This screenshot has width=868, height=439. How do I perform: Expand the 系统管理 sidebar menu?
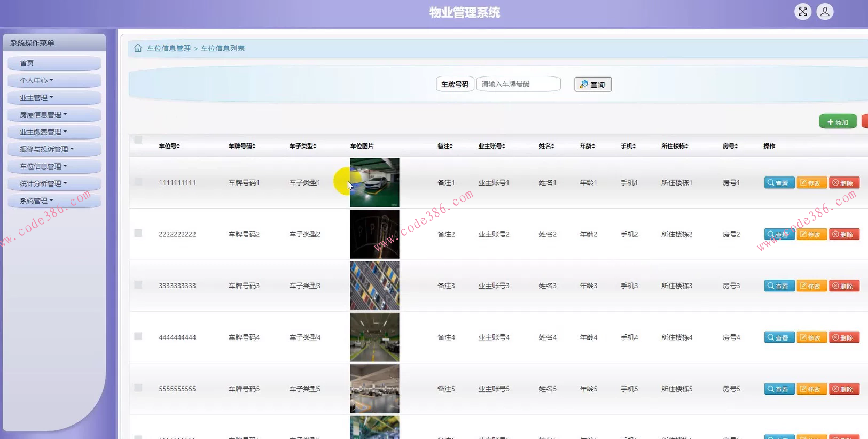(x=54, y=201)
